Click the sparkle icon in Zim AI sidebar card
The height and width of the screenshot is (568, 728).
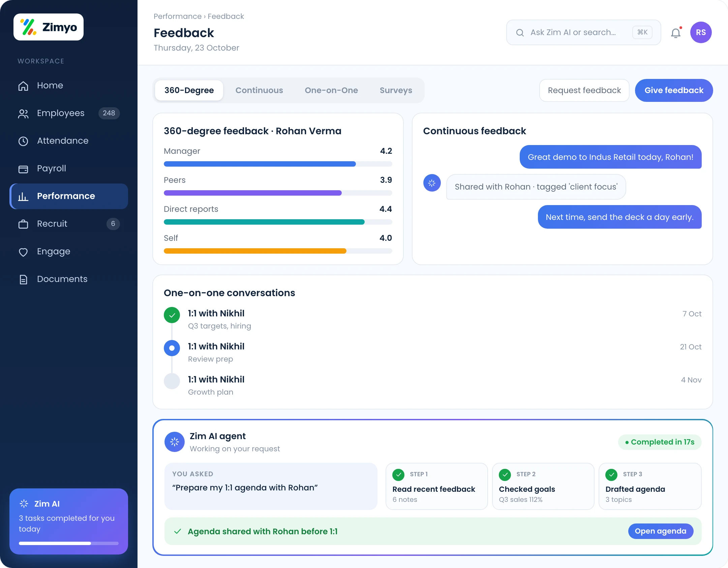(x=24, y=504)
